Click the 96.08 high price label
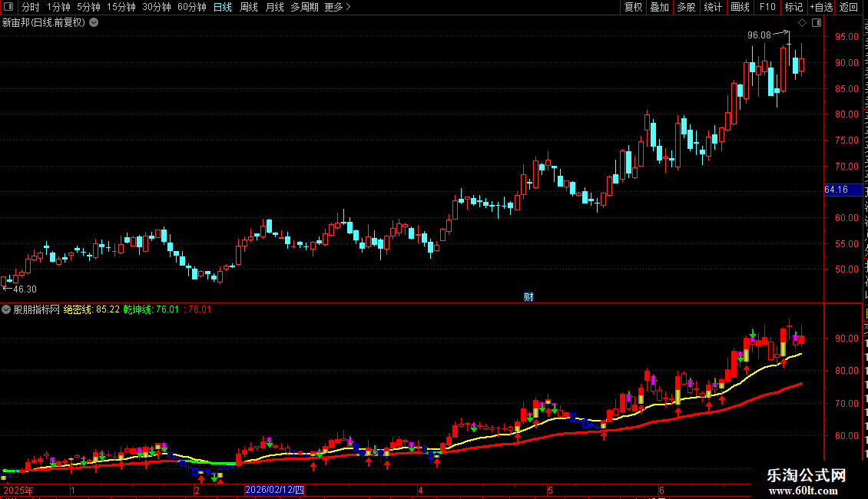868x499 pixels. point(759,35)
